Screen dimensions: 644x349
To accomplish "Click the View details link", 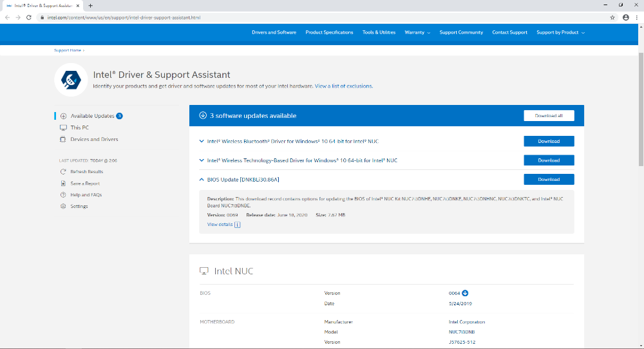I will point(220,225).
